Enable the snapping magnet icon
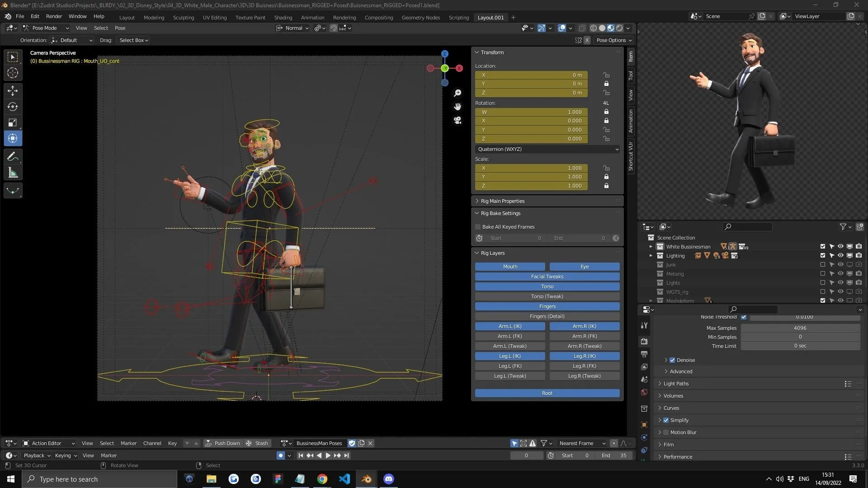This screenshot has width=868, height=488. 334,28
